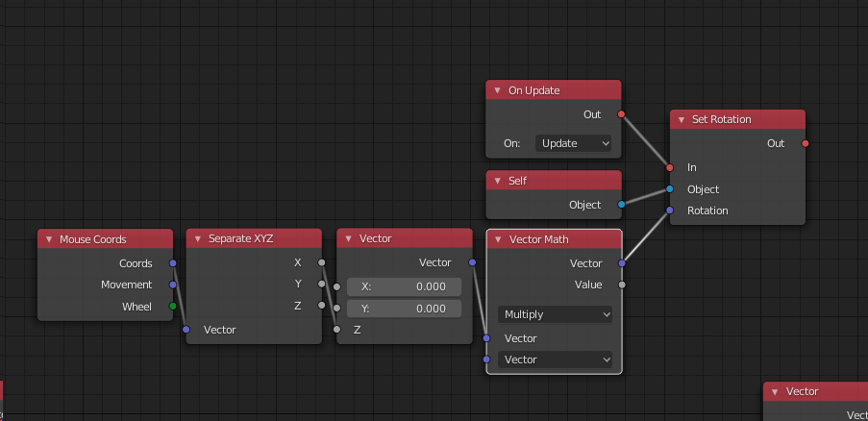868x421 pixels.
Task: Click Vector Math's second Vector input socket
Action: coord(486,359)
